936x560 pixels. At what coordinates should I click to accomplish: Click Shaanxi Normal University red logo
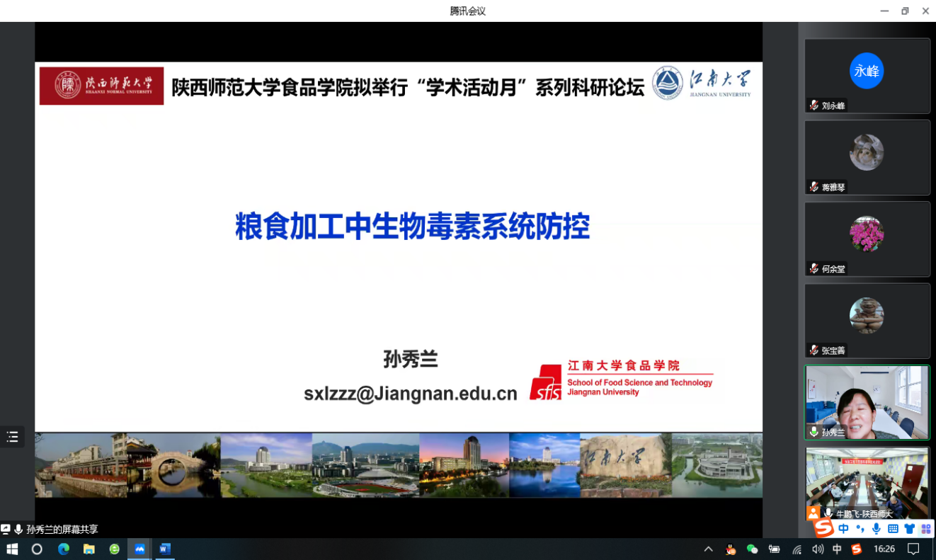(x=101, y=86)
